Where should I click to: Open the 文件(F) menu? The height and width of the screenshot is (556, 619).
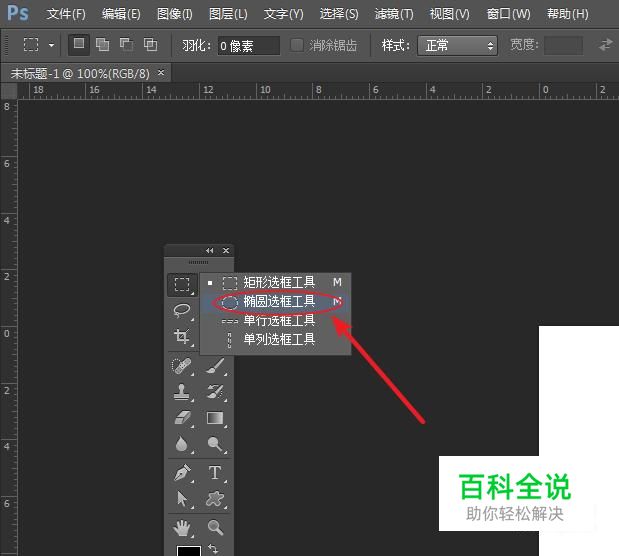click(66, 14)
